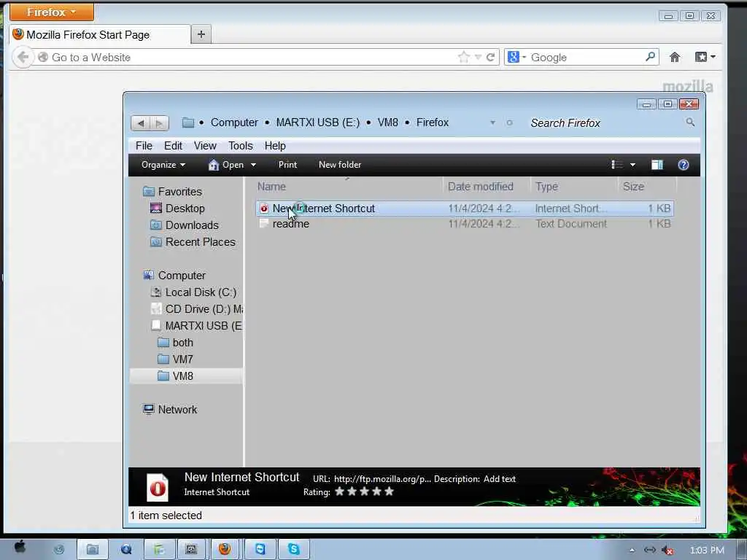Navigate to Computer in the breadcrumb path
The height and width of the screenshot is (560, 747).
pyautogui.click(x=234, y=122)
